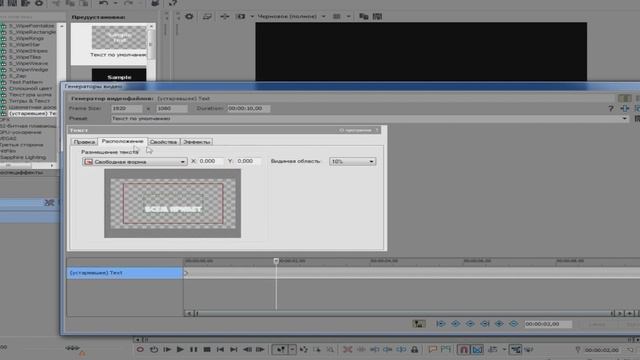Click the Insert Region icon
Image resolution: width=640 pixels, height=360 pixels.
coord(446,349)
